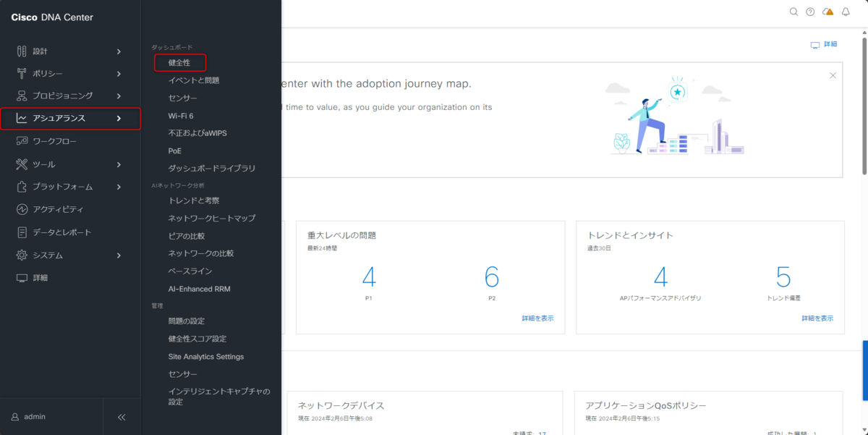Image resolution: width=868 pixels, height=435 pixels.
Task: Expand the アシュアランス menu chevron
Action: tap(119, 118)
